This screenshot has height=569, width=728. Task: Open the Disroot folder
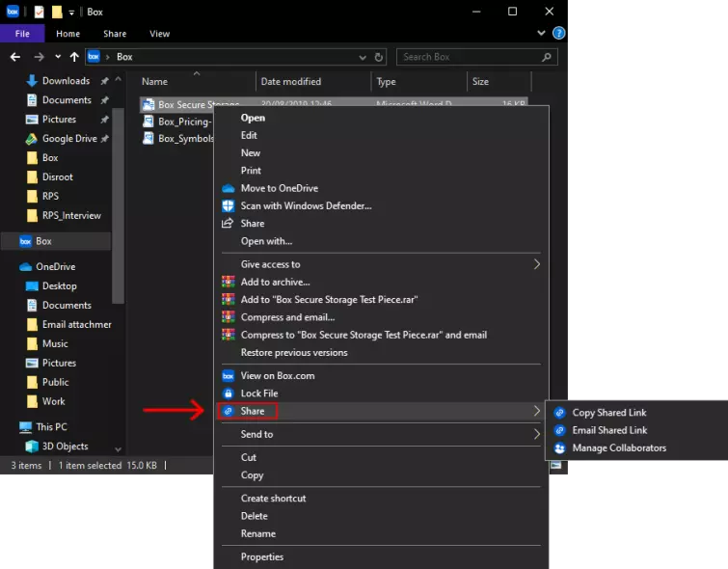coord(57,177)
